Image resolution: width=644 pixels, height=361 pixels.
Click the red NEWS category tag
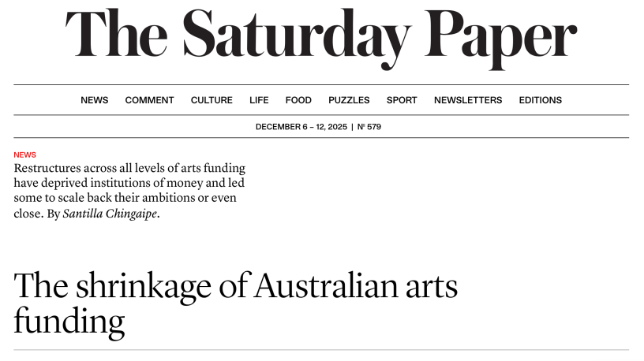coord(24,155)
